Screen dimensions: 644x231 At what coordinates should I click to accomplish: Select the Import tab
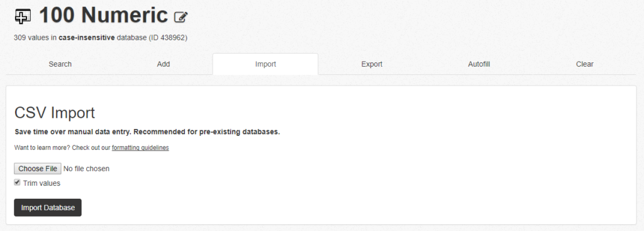265,64
